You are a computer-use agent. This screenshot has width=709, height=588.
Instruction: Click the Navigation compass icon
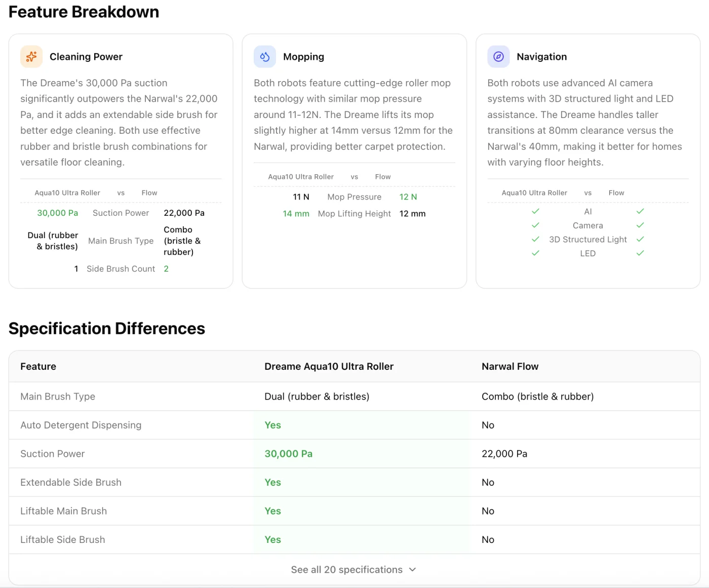[x=498, y=57]
